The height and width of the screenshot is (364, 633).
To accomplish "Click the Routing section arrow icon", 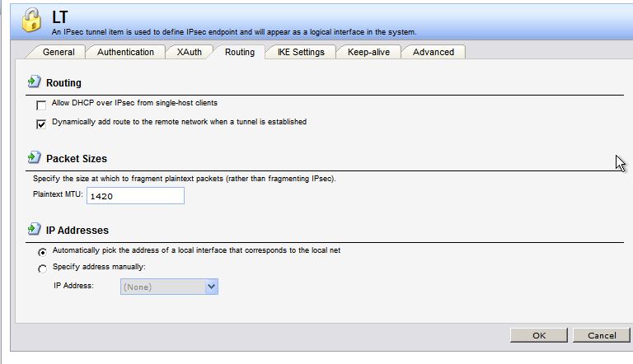I will click(34, 82).
